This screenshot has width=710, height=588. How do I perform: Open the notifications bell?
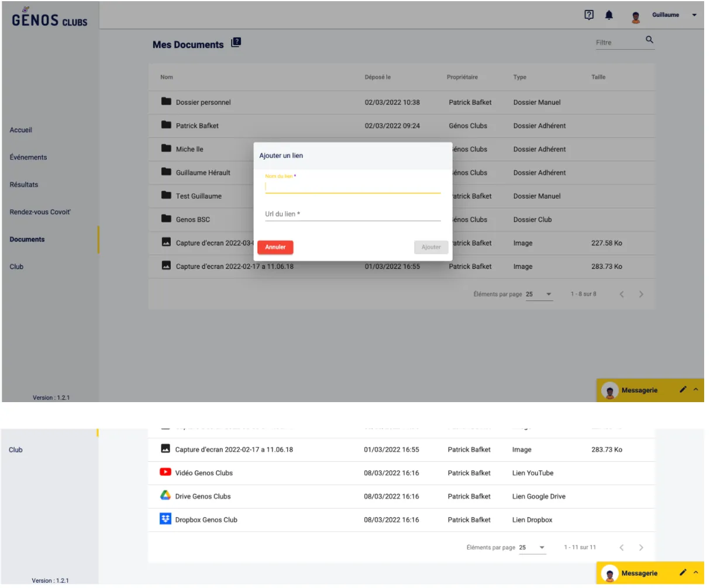pos(609,15)
